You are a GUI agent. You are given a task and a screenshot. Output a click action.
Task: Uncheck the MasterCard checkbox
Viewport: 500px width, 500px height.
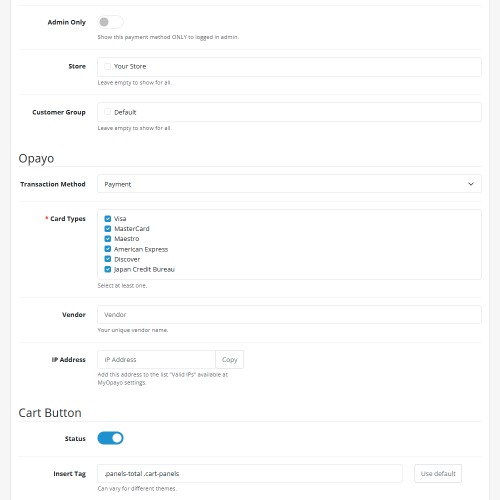pyautogui.click(x=108, y=229)
